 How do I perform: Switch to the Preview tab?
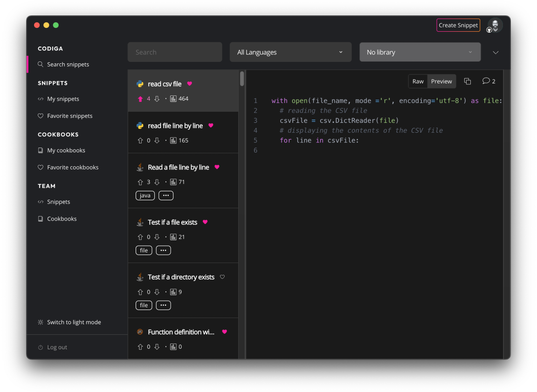click(441, 81)
